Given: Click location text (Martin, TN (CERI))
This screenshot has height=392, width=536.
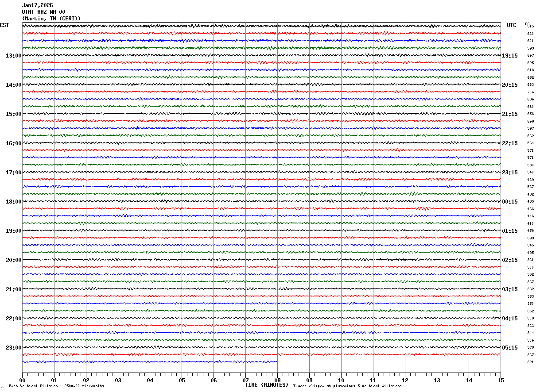Looking at the screenshot, I should click(51, 19).
